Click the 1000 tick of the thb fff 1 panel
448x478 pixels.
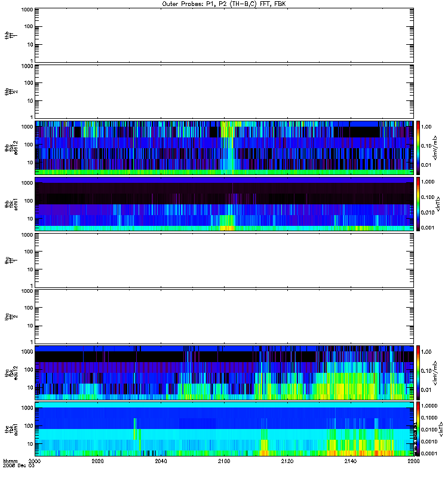coord(27,10)
